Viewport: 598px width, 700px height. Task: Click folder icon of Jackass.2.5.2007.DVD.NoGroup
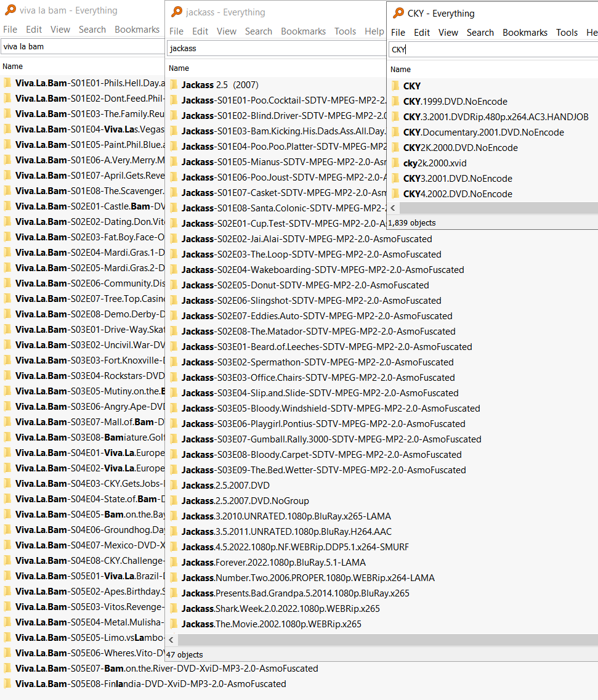[174, 501]
